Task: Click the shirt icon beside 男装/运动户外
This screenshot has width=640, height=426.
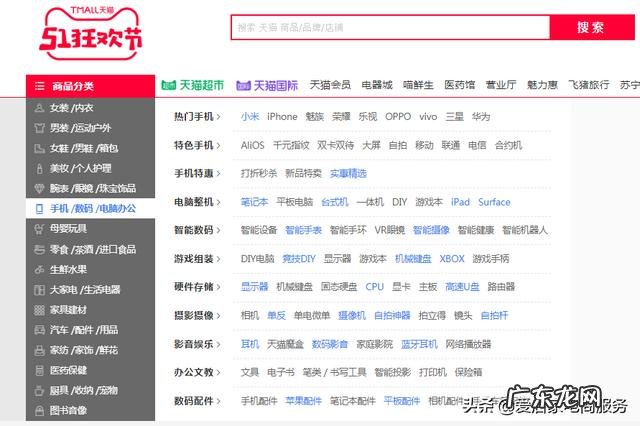Action: (x=39, y=128)
